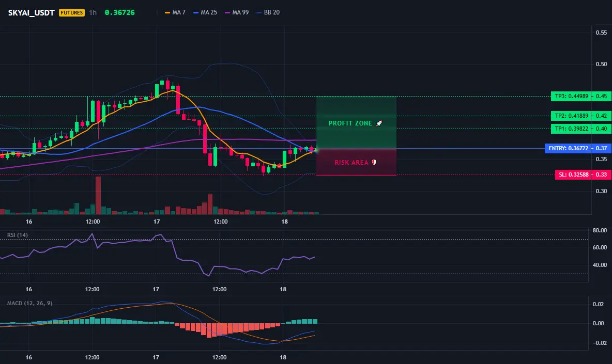
Task: Click the yellow FUTURES badge
Action: tap(72, 12)
